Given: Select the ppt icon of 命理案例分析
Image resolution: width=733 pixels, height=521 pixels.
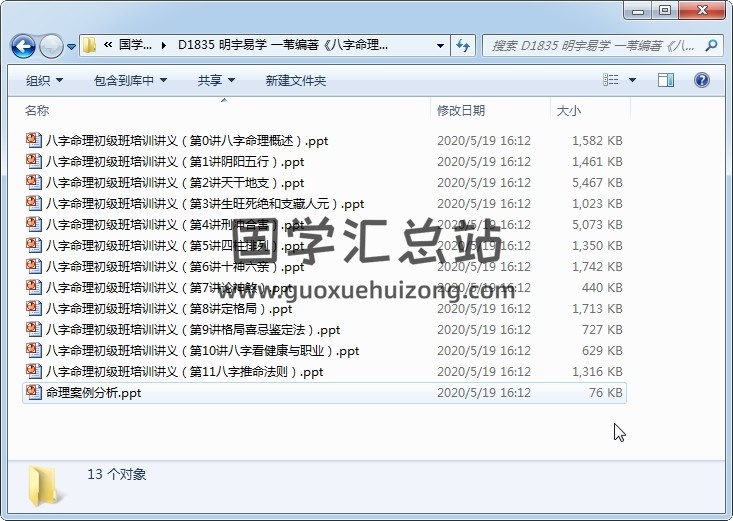Looking at the screenshot, I should (x=33, y=392).
